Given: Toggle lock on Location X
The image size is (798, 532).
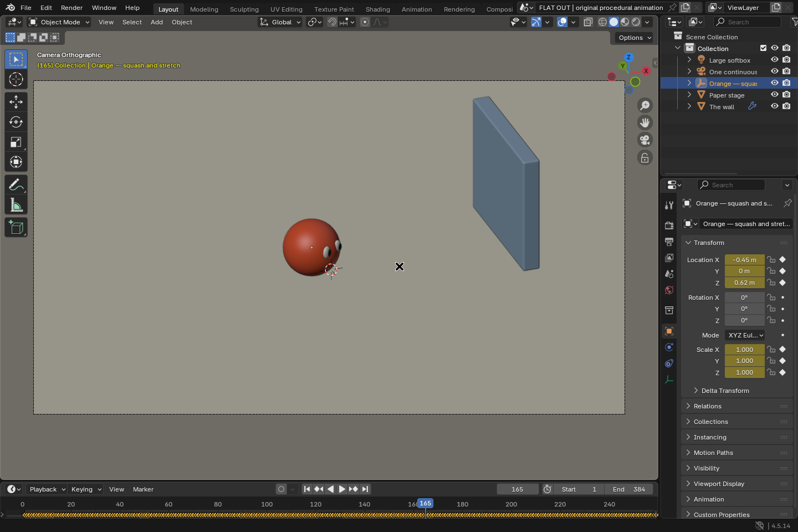Looking at the screenshot, I should 771,259.
